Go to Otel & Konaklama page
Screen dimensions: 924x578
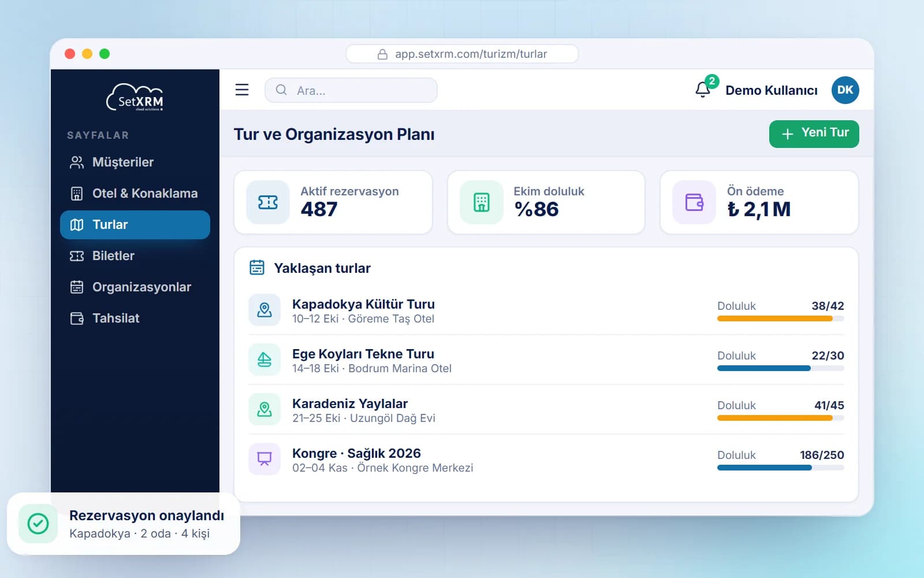135,194
